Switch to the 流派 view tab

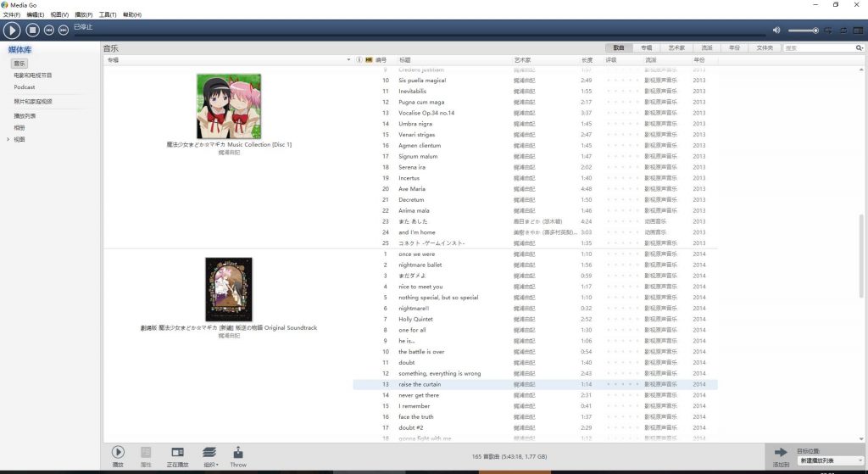pyautogui.click(x=707, y=48)
